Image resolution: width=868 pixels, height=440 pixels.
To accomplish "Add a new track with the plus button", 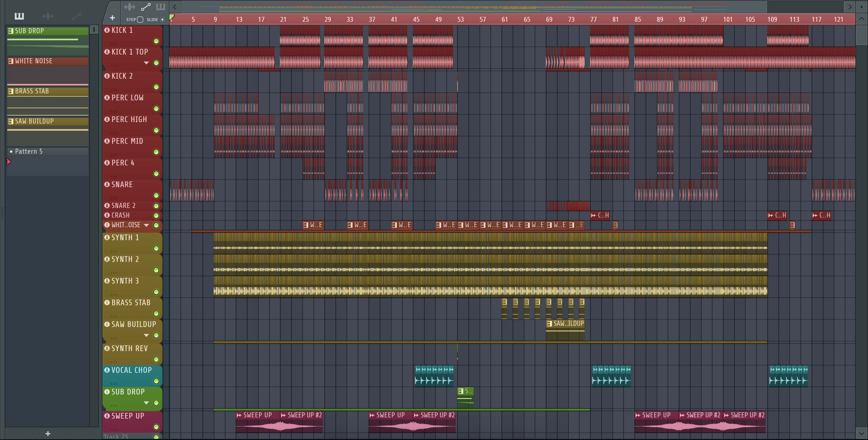I will pyautogui.click(x=112, y=18).
